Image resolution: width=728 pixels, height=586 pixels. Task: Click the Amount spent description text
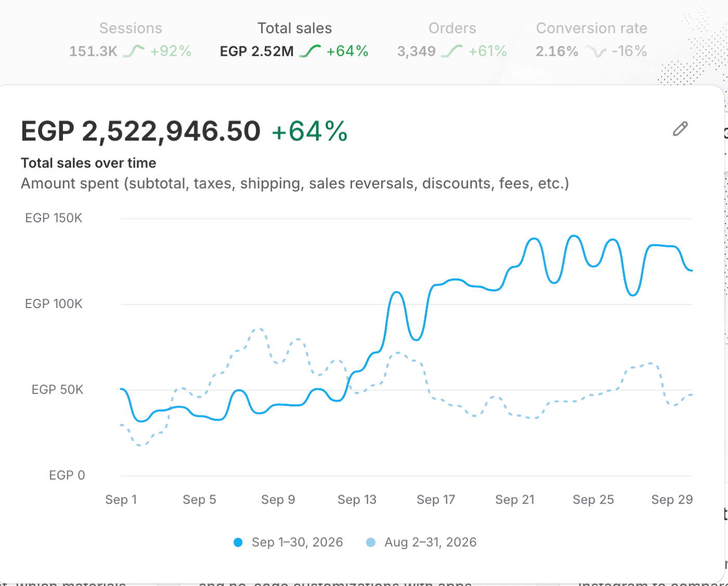click(x=295, y=183)
